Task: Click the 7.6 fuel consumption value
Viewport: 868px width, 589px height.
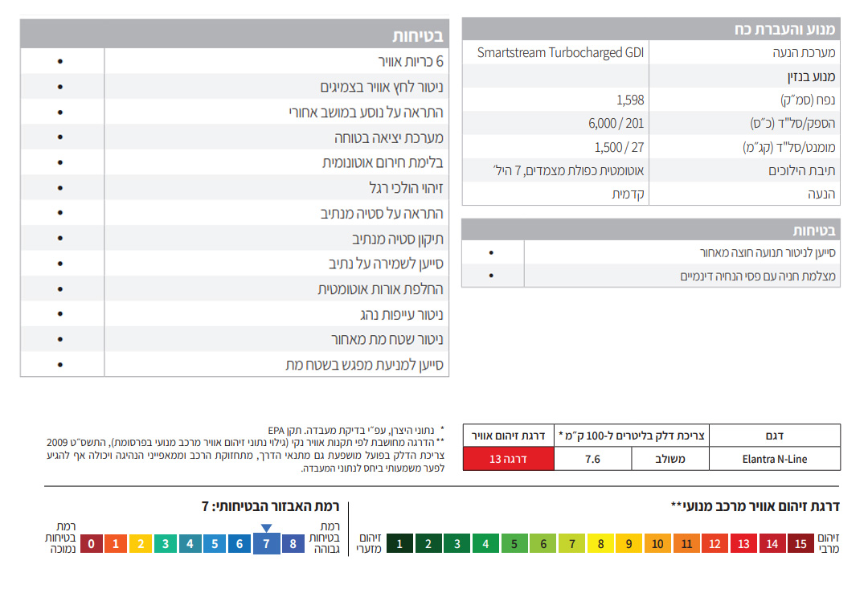Action: click(x=592, y=459)
